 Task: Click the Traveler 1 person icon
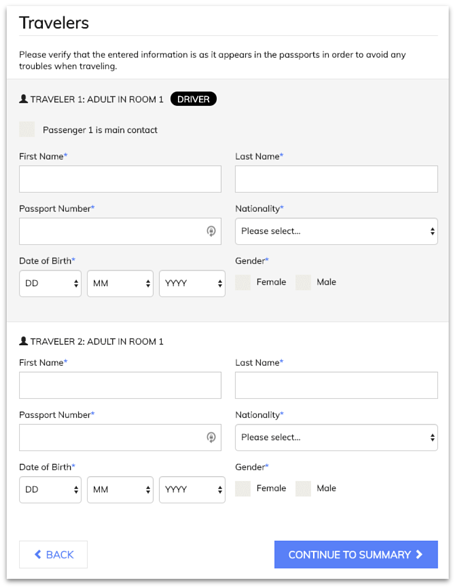tap(24, 99)
